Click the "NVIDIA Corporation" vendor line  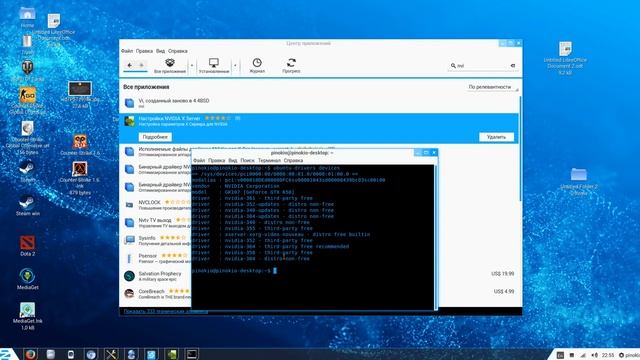236,186
